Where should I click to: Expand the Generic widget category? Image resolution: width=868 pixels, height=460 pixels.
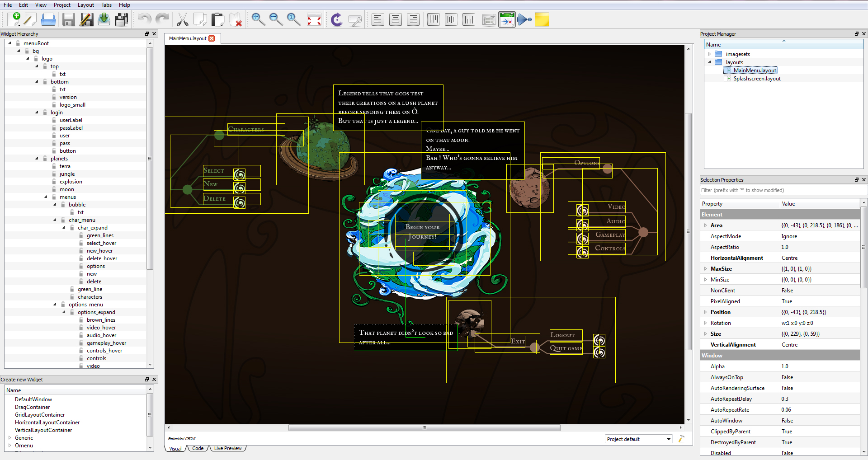coord(10,438)
